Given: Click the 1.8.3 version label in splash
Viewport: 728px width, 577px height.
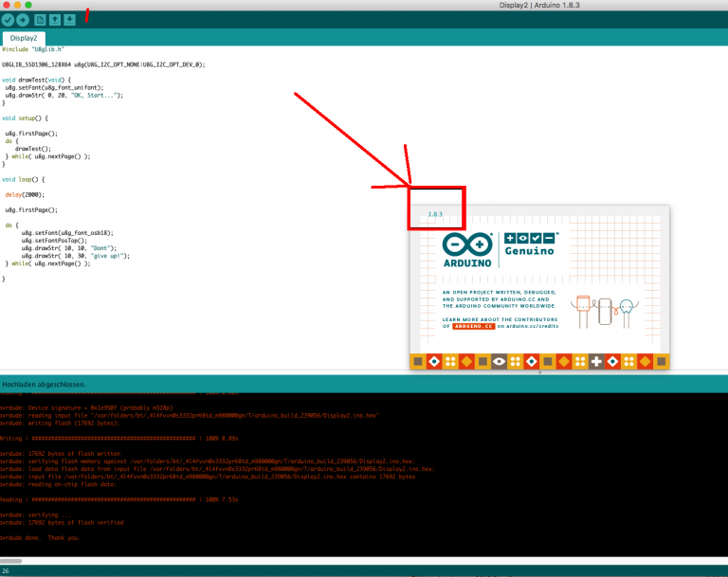Looking at the screenshot, I should point(435,215).
